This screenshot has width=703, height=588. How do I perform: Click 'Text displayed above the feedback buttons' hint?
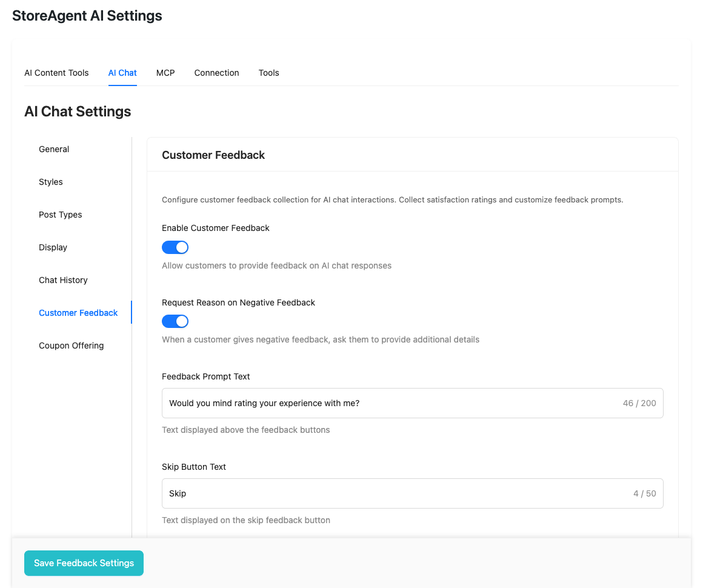pyautogui.click(x=245, y=430)
